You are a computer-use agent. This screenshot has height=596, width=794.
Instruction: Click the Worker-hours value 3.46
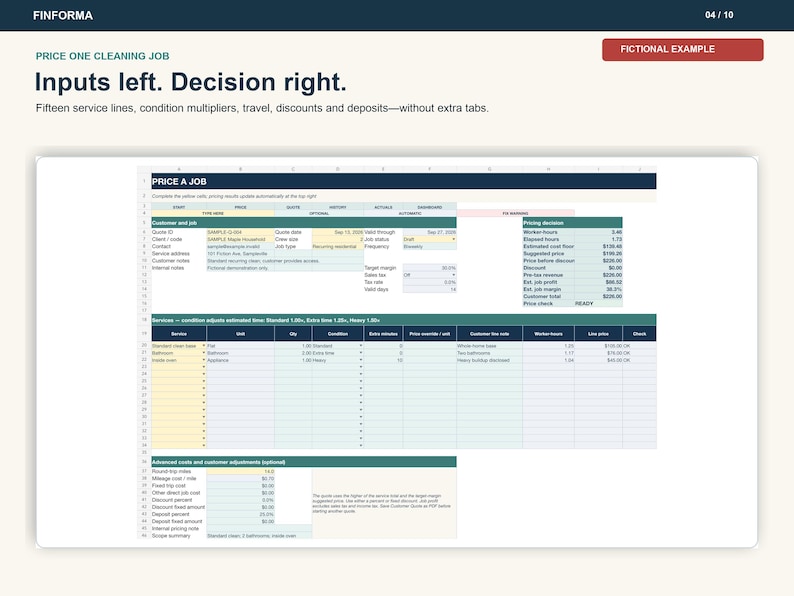tap(599, 232)
